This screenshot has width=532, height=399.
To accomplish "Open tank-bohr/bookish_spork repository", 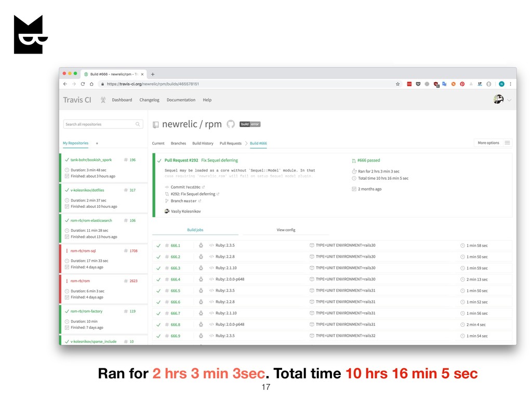I will [91, 160].
